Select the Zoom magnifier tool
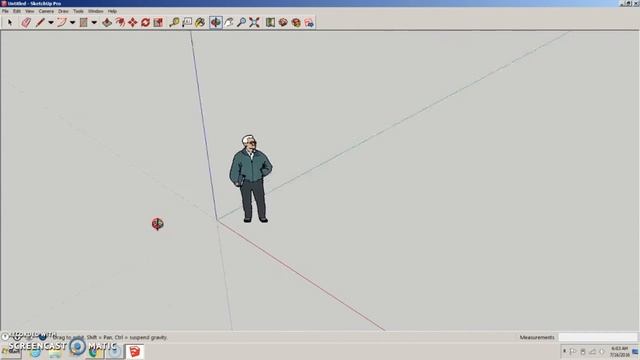Viewport: 640px width, 360px height. pos(241,22)
